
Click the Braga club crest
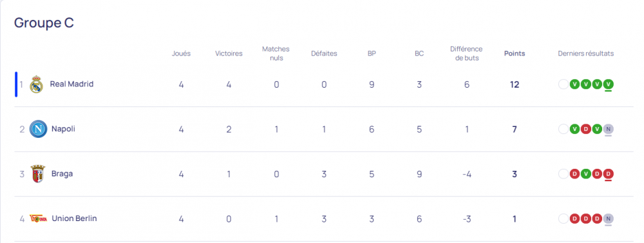(x=38, y=174)
